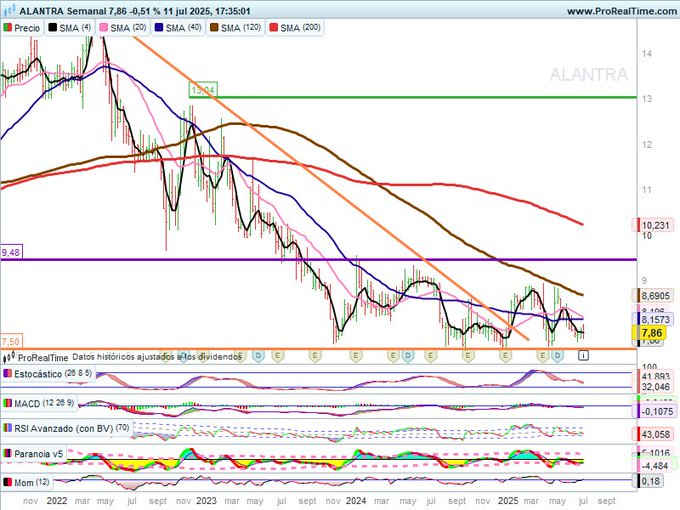The image size is (680, 510).
Task: Click the RSI Avanzado color icon
Action: (8, 428)
